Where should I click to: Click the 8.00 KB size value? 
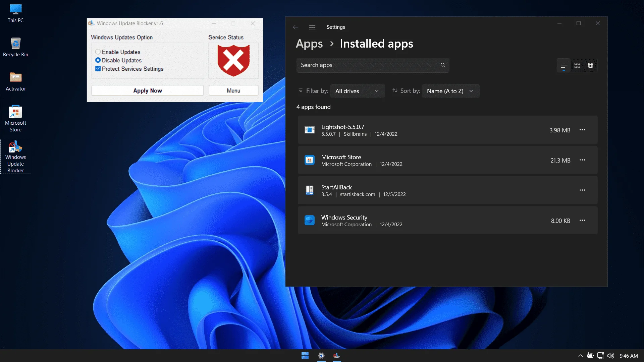[x=560, y=221]
